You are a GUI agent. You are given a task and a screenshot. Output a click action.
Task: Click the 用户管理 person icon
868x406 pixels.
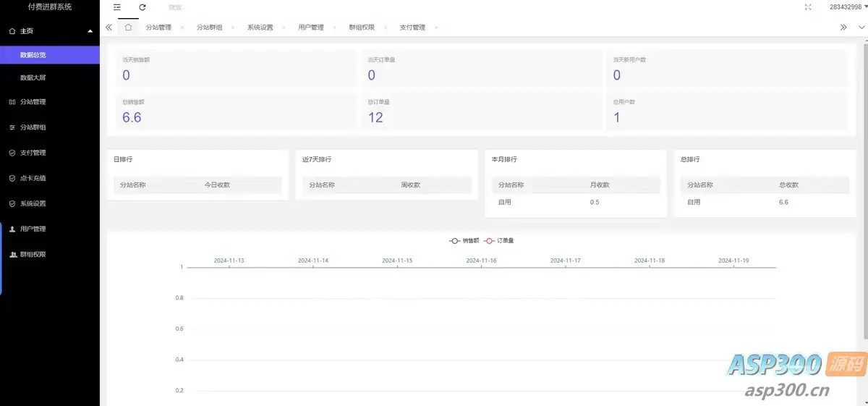[12, 229]
